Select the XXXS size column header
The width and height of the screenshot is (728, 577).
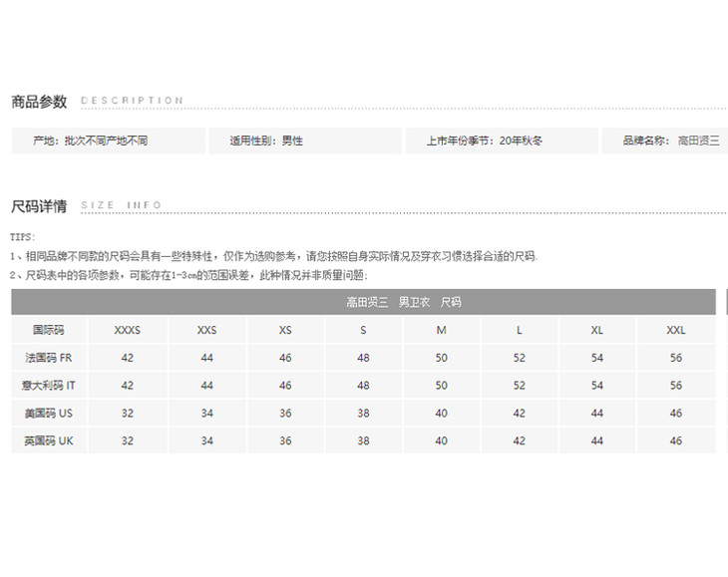(x=128, y=330)
